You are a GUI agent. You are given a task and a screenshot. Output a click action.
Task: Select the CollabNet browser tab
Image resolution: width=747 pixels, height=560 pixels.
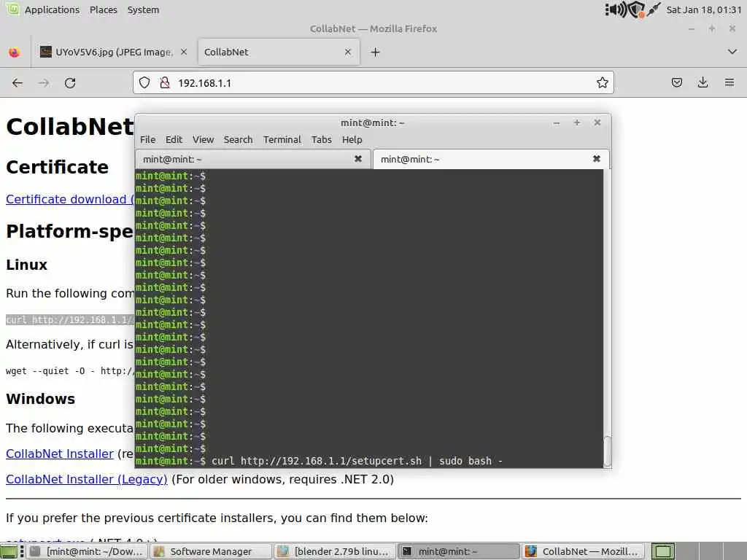point(278,52)
